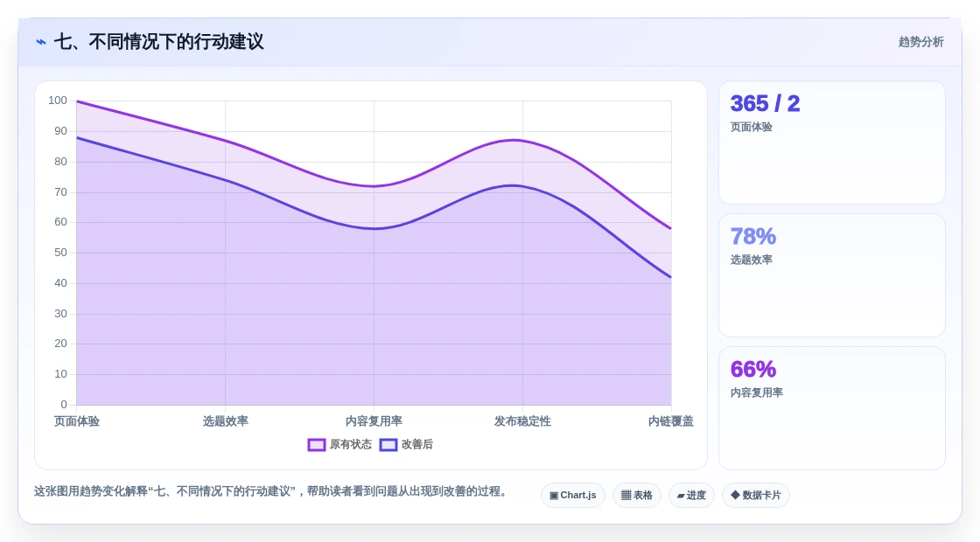This screenshot has height=542, width=980.
Task: Click the heading 七、不同情况下的行动建议
Action: (x=158, y=42)
